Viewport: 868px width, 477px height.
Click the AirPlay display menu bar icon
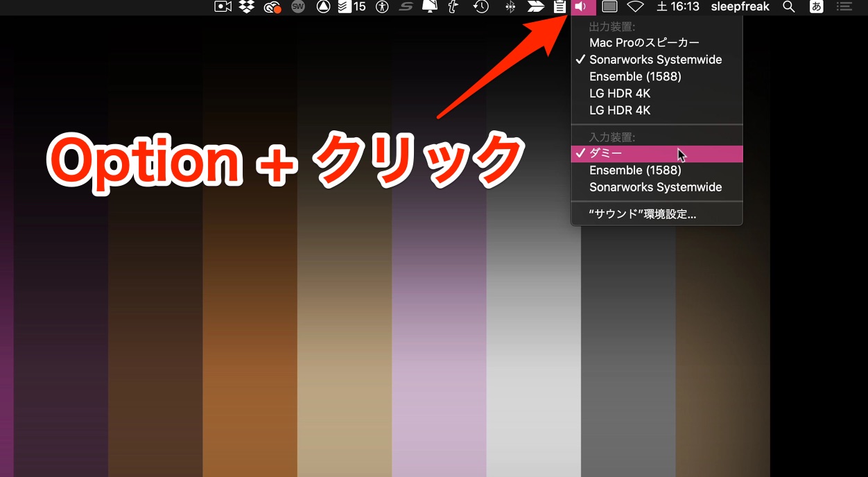point(609,7)
